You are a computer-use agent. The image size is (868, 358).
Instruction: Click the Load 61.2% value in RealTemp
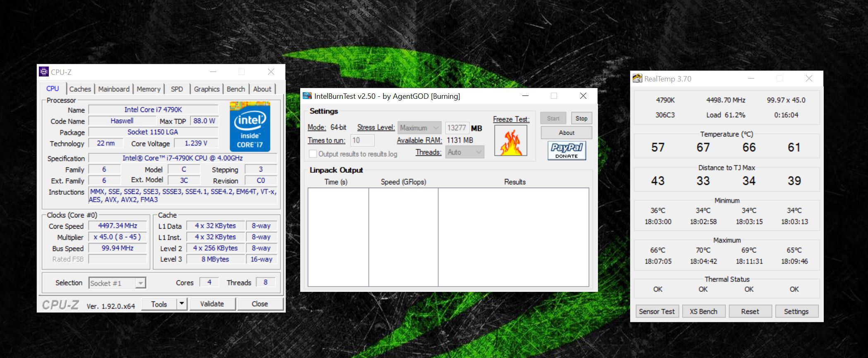[726, 115]
